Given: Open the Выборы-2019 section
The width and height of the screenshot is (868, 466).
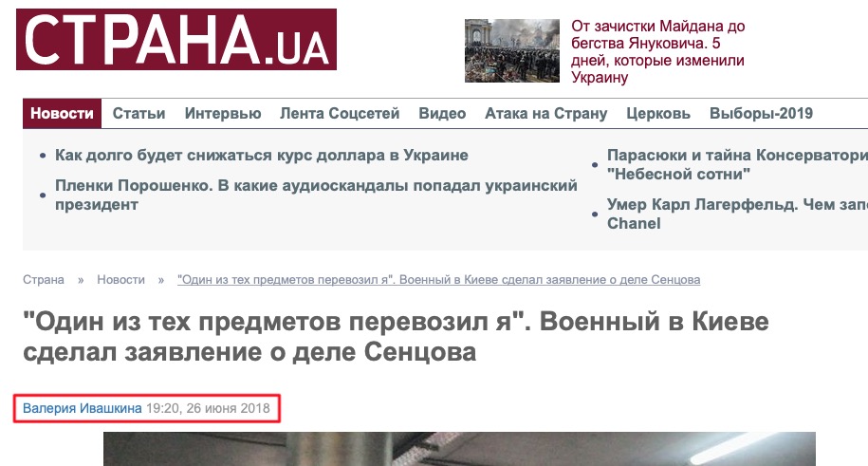Looking at the screenshot, I should pos(761,114).
